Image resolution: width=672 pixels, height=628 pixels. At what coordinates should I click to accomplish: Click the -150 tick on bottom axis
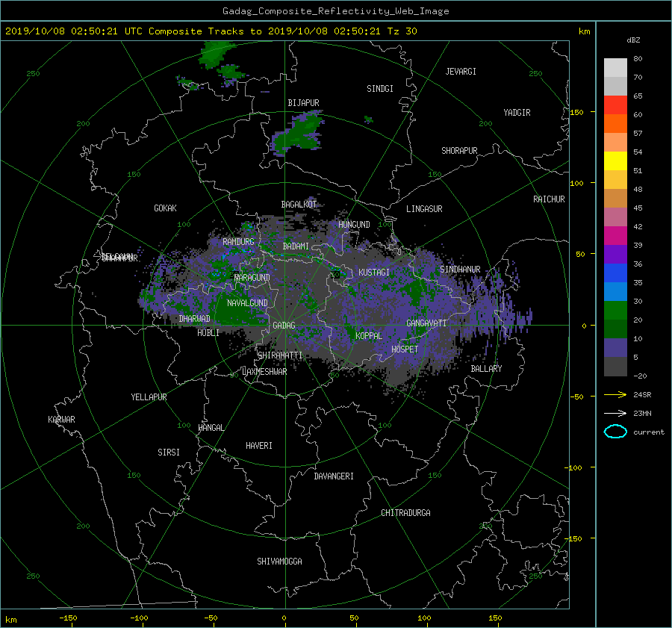tap(68, 618)
